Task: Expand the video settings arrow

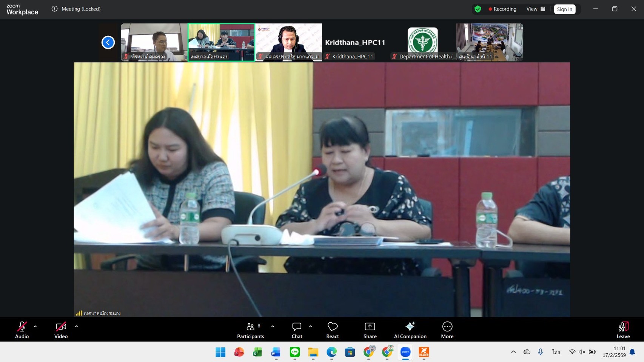Action: click(76, 327)
